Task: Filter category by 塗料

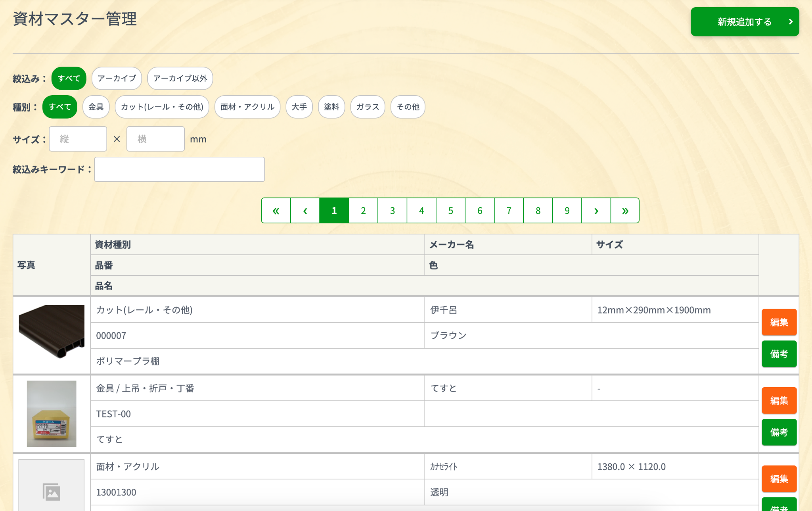Action: tap(331, 107)
